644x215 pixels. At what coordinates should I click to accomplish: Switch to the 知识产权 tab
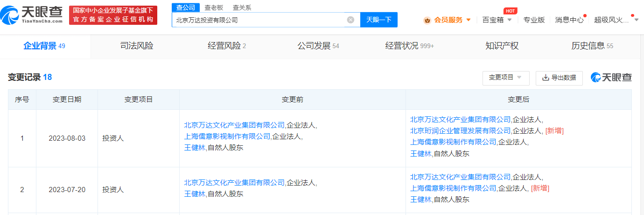tap(502, 46)
